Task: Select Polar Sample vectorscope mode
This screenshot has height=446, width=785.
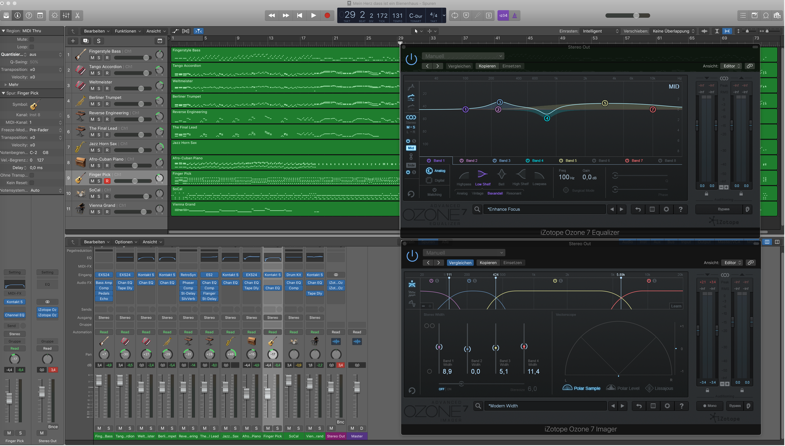Action: tap(581, 388)
